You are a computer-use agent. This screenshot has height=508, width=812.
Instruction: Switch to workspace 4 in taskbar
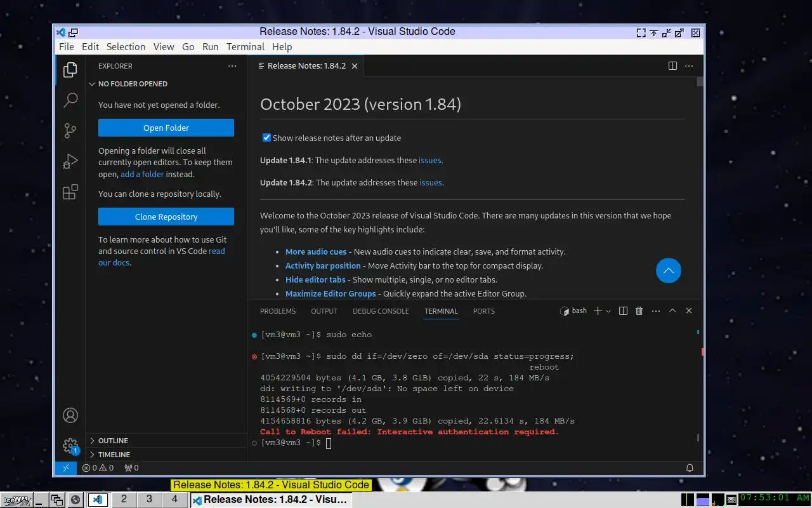174,499
